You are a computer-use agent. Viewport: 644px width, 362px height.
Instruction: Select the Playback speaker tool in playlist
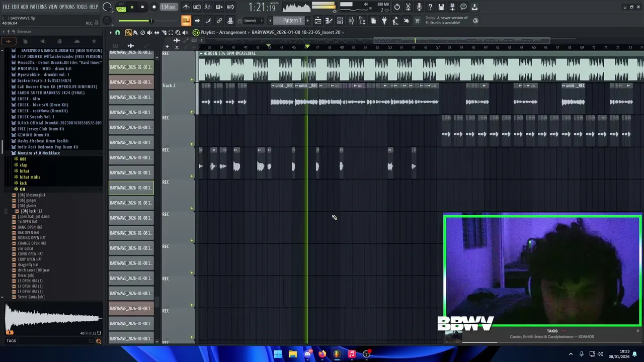point(185,33)
